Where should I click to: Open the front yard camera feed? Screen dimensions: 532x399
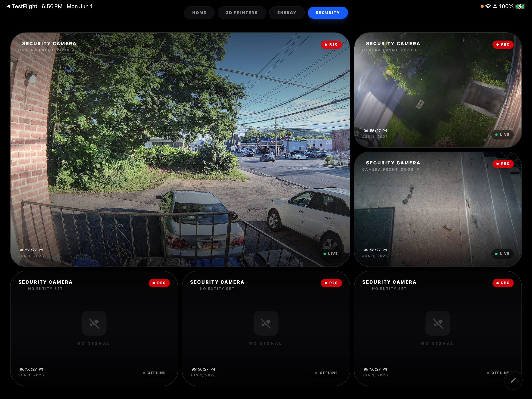pyautogui.click(x=438, y=90)
